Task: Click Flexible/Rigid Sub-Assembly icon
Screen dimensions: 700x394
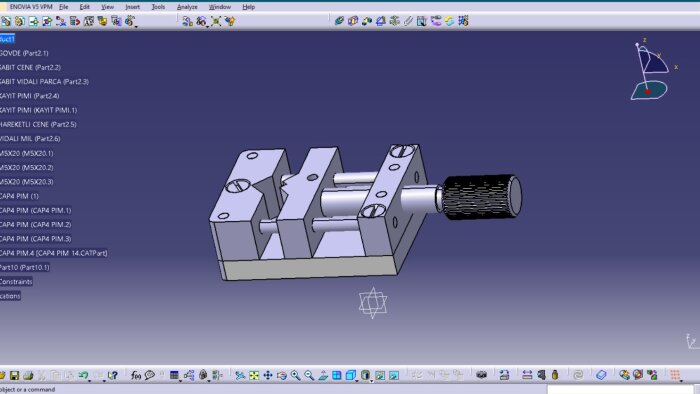Action: coord(436,21)
